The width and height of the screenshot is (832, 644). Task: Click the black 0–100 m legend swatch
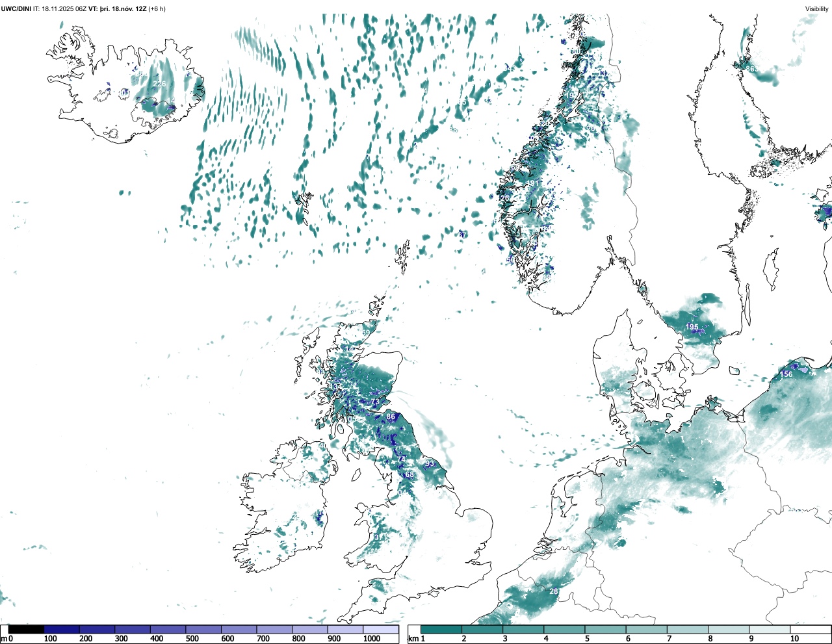27,629
